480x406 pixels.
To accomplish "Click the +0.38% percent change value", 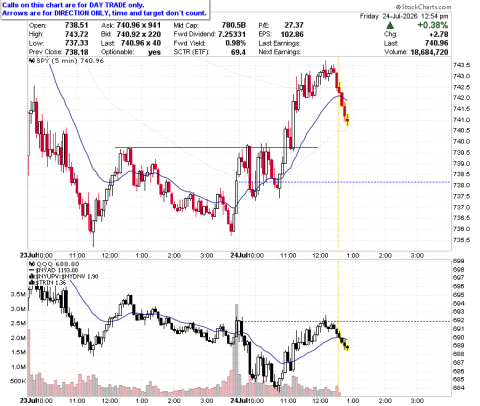I will point(433,25).
